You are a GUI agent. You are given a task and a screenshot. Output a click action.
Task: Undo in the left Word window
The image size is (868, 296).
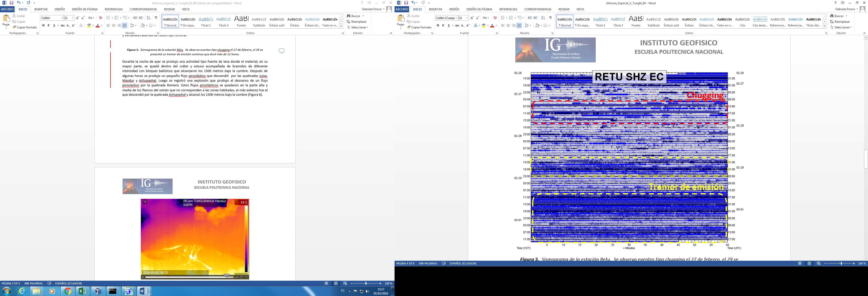tap(18, 3)
